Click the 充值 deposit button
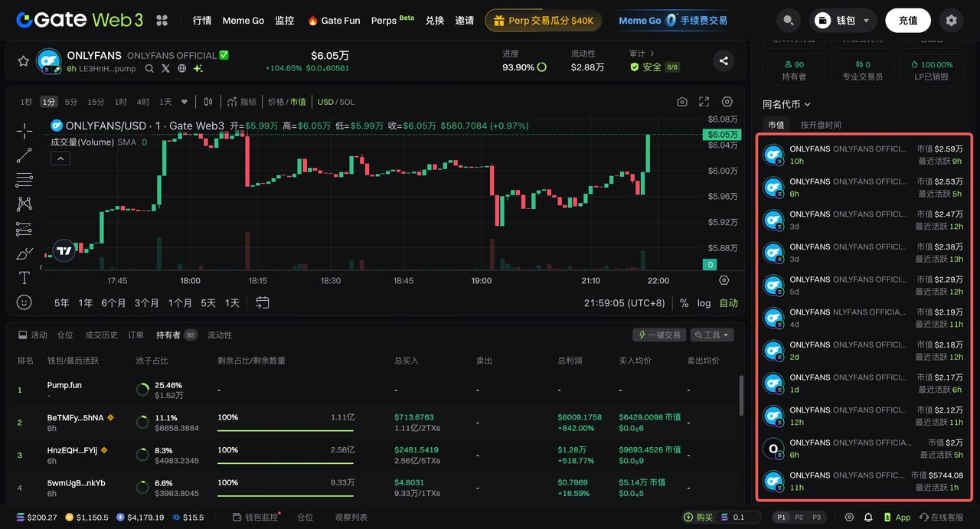Viewport: 980px width, 529px height. pos(908,21)
